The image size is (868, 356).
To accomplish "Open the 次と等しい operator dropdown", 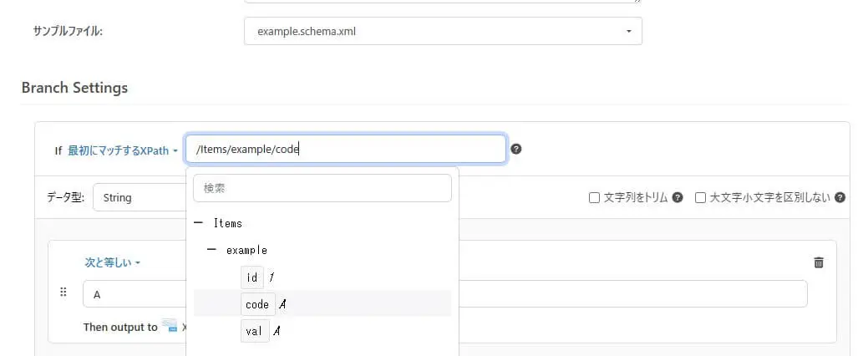I will click(113, 262).
